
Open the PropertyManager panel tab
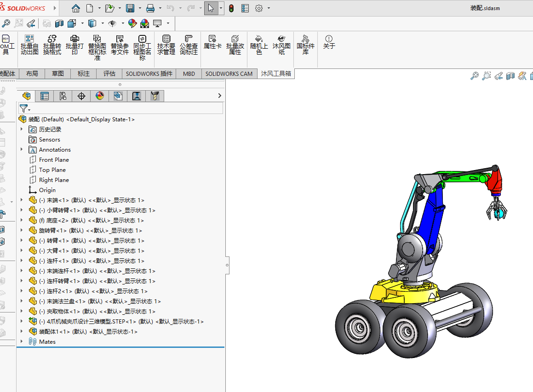coord(45,96)
